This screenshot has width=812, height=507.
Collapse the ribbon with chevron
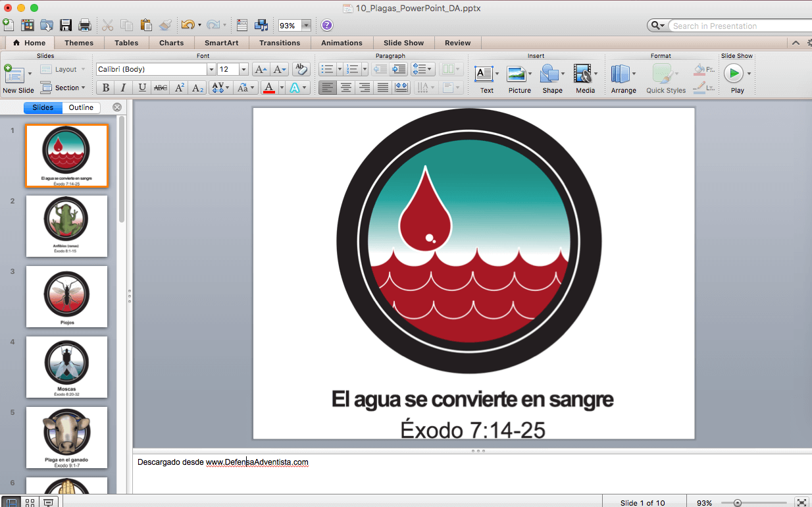pos(796,43)
